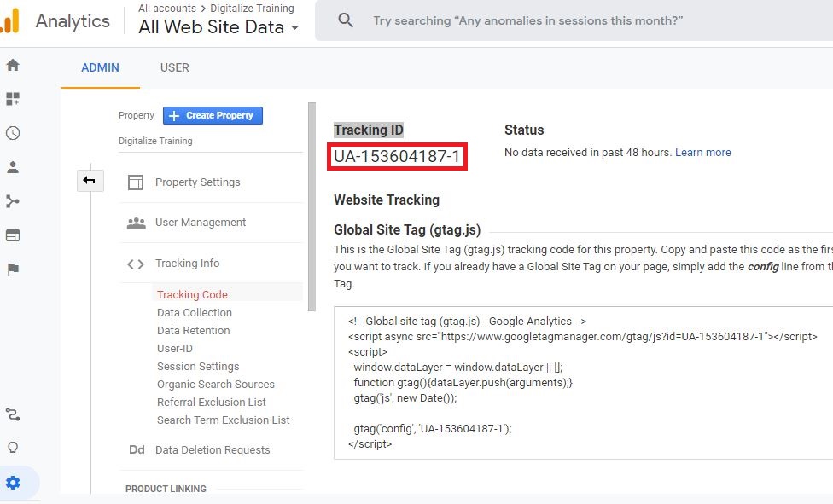Open Home from the left sidebar
Viewport: 833px width, 504px height.
tap(13, 65)
